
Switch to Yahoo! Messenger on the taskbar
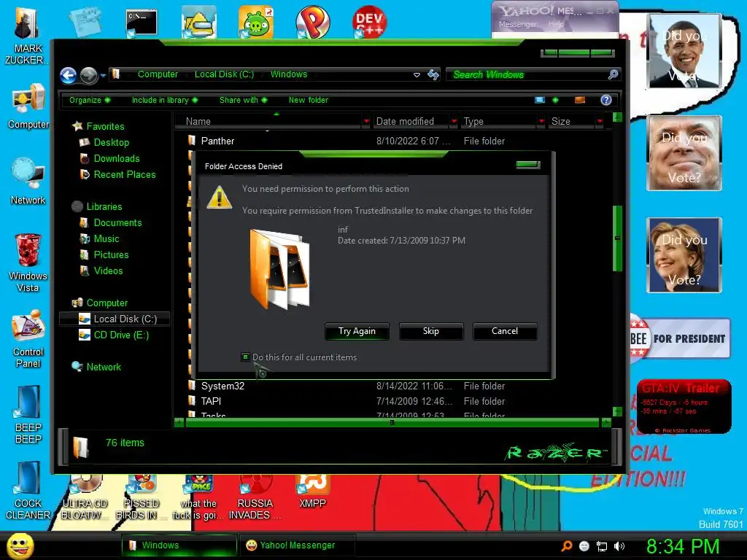pos(298,545)
